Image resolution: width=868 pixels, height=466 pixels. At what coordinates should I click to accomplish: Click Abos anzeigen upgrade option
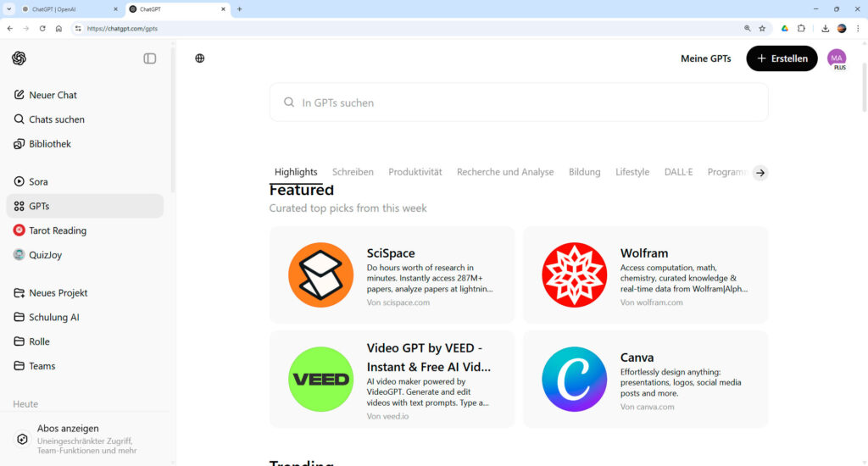point(85,439)
